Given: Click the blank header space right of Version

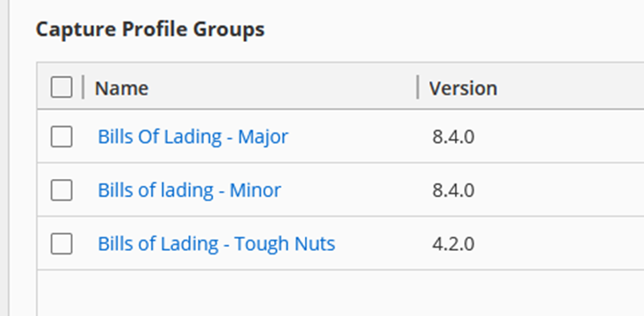Looking at the screenshot, I should coord(571,87).
